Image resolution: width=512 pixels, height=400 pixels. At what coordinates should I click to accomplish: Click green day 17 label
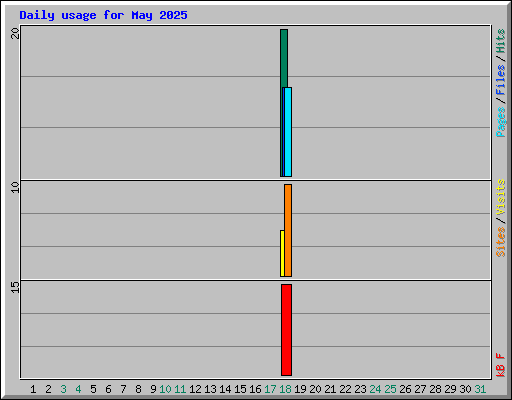pos(270,389)
